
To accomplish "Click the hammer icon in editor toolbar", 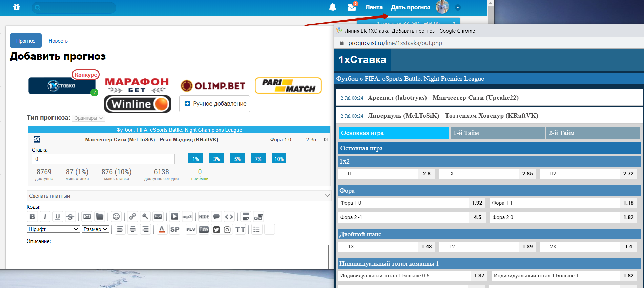I will coord(145,216).
